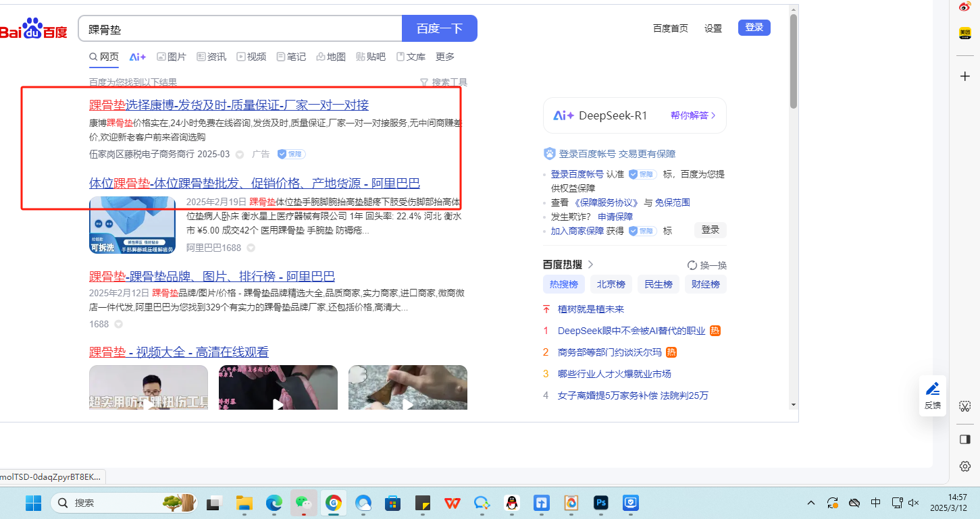Viewport: 980px width, 519px height.
Task: Click the search input containing 踝骨垫
Action: click(240, 29)
